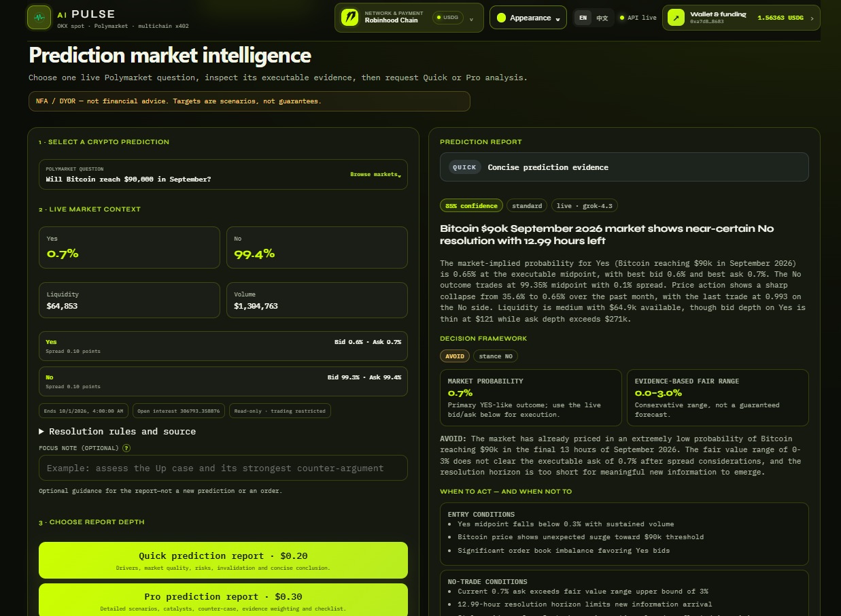Request the Quick prediction report for $0.20
This screenshot has width=841, height=616.
[x=223, y=560]
